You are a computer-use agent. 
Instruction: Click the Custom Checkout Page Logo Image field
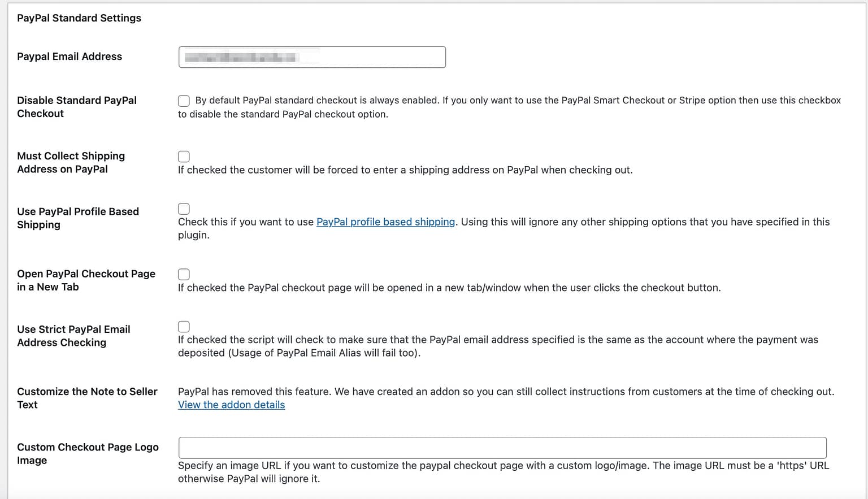pos(502,447)
